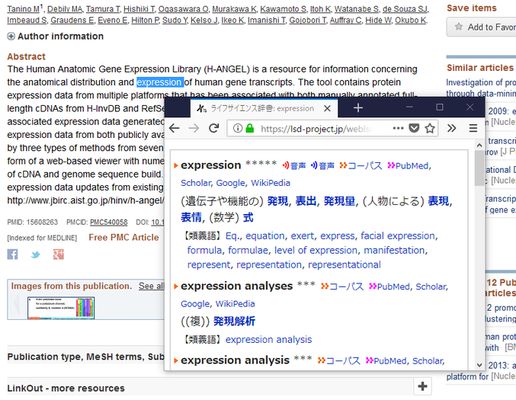Click popup scrollbar up arrow
Image resolution: width=516 pixels, height=400 pixels.
(479, 146)
